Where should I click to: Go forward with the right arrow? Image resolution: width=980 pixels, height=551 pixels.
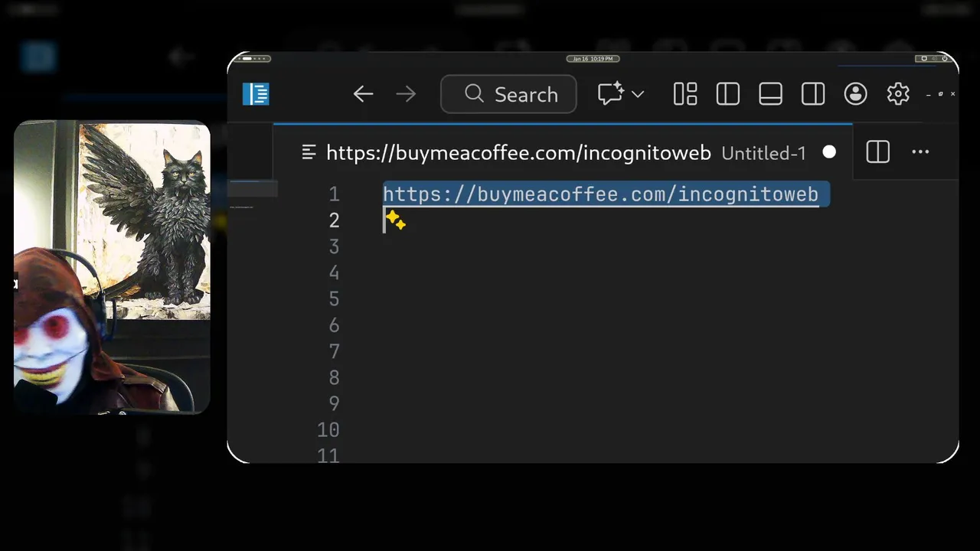pos(406,94)
